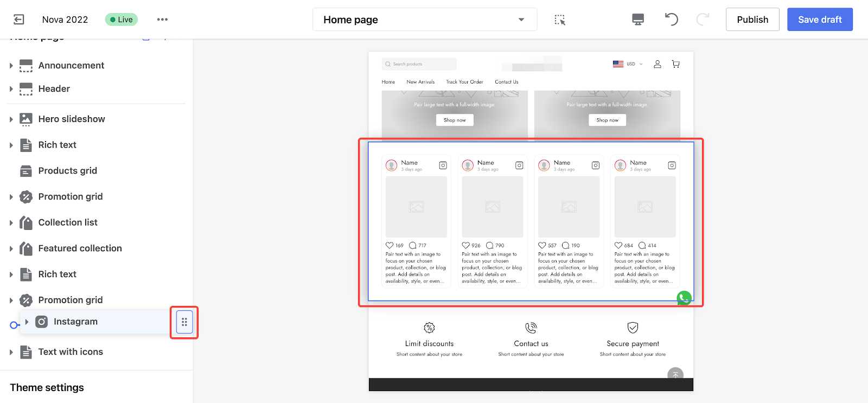Click heart icon with 169 likes
The image size is (868, 403).
coord(390,245)
